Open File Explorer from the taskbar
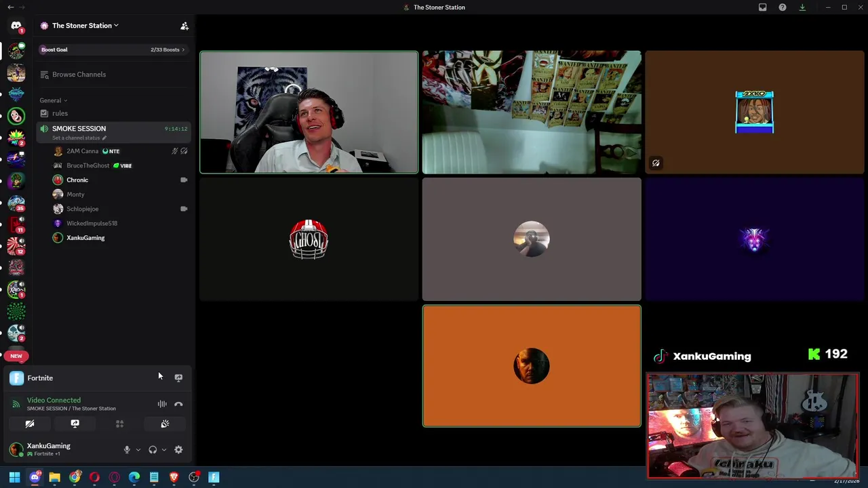868x488 pixels. pos(55,477)
